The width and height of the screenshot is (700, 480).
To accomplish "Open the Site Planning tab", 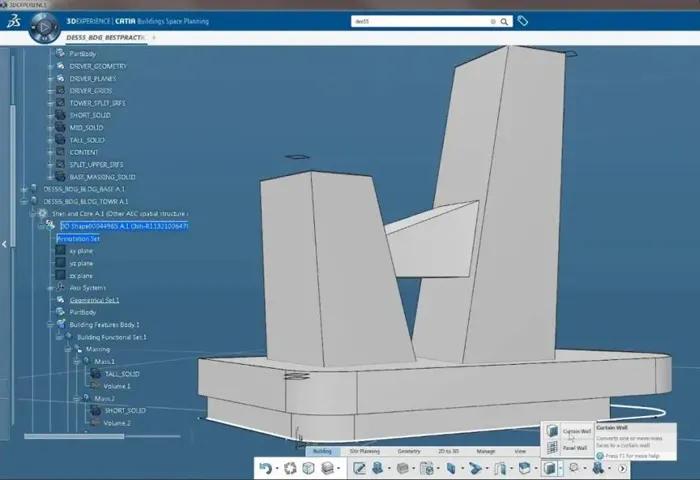I will [364, 452].
